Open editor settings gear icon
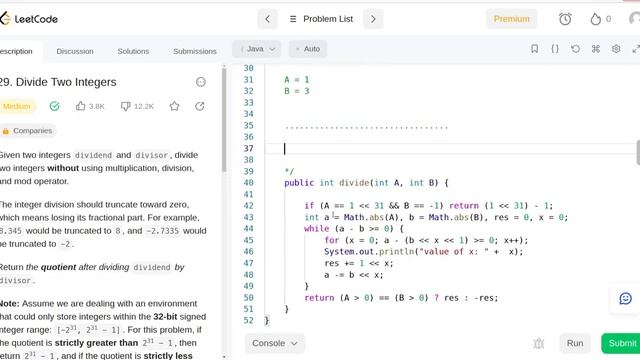Screen dimensions: 640x360 (x=616, y=49)
